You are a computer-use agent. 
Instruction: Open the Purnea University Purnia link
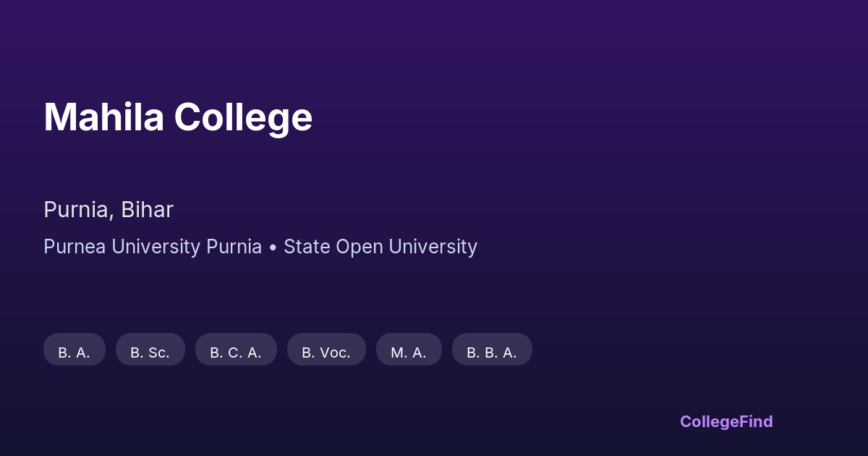(x=153, y=247)
